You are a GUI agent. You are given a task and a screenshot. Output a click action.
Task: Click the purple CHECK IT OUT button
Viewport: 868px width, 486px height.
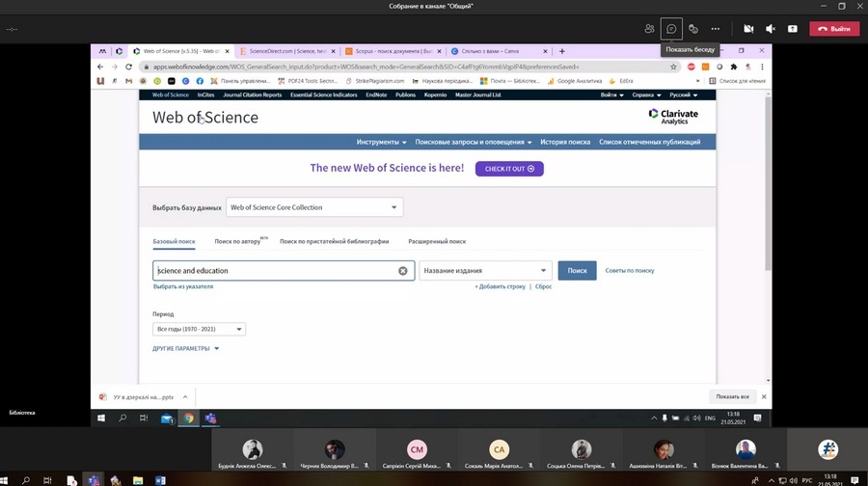tap(509, 169)
